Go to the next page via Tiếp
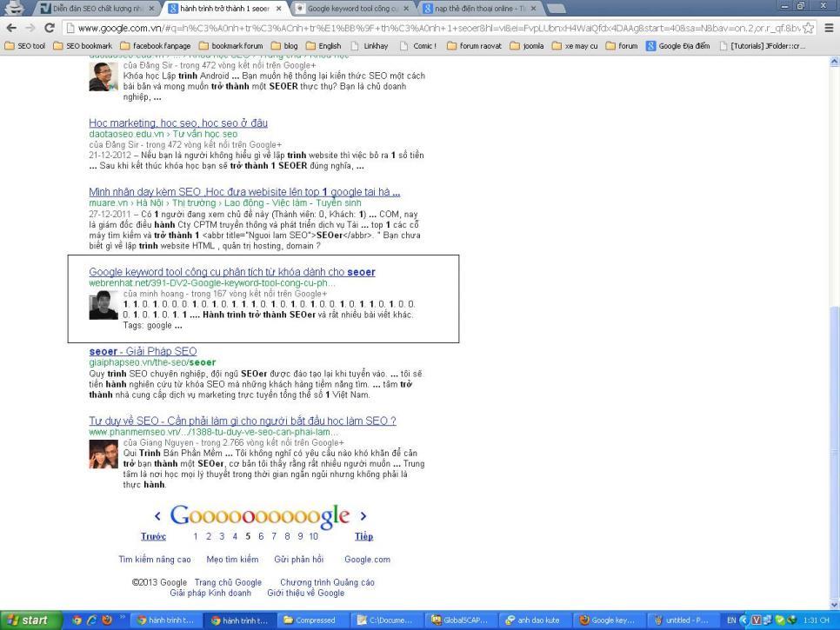The width and height of the screenshot is (840, 630). pos(363,536)
